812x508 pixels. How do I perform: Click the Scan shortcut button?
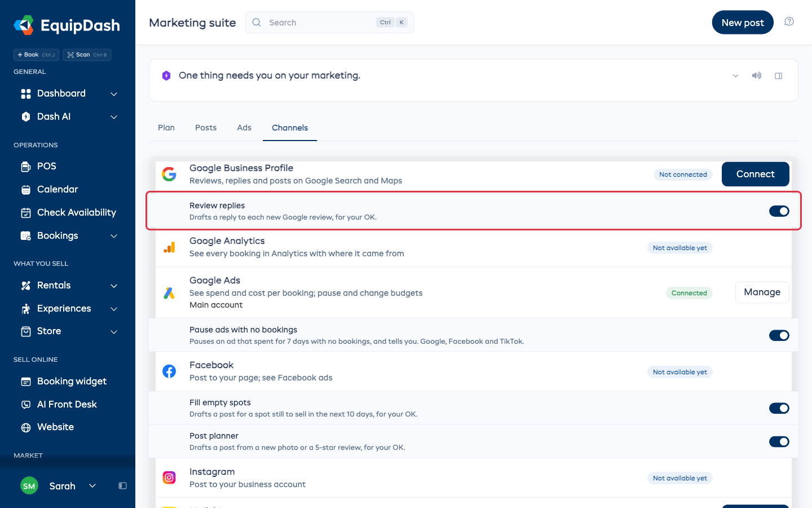pyautogui.click(x=87, y=55)
